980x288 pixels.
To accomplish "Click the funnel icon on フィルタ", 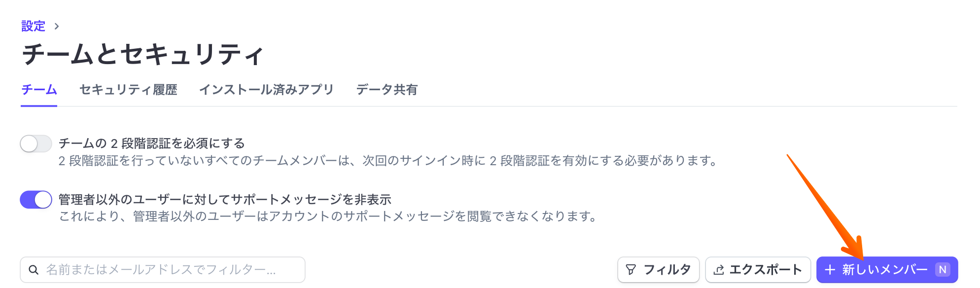I will [x=630, y=270].
